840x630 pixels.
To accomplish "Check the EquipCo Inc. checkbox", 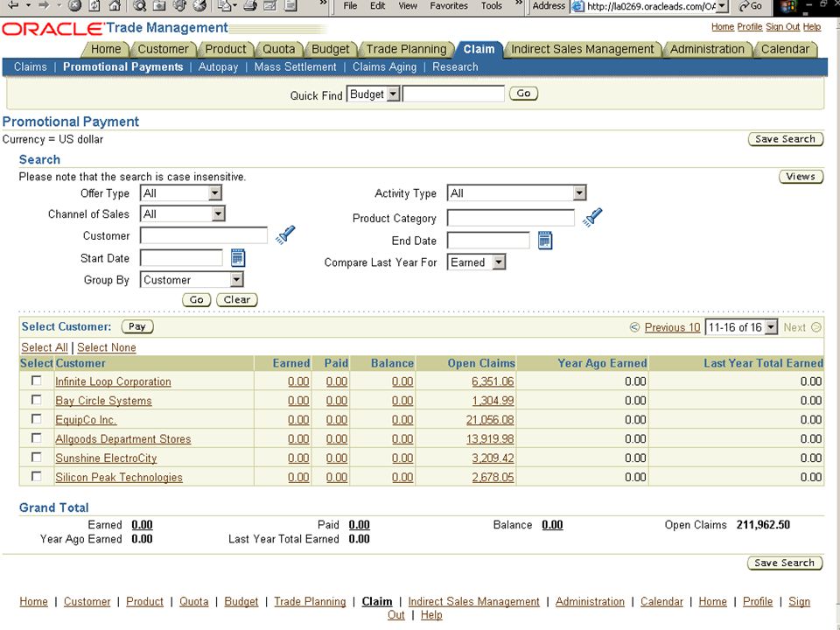I will tap(37, 419).
